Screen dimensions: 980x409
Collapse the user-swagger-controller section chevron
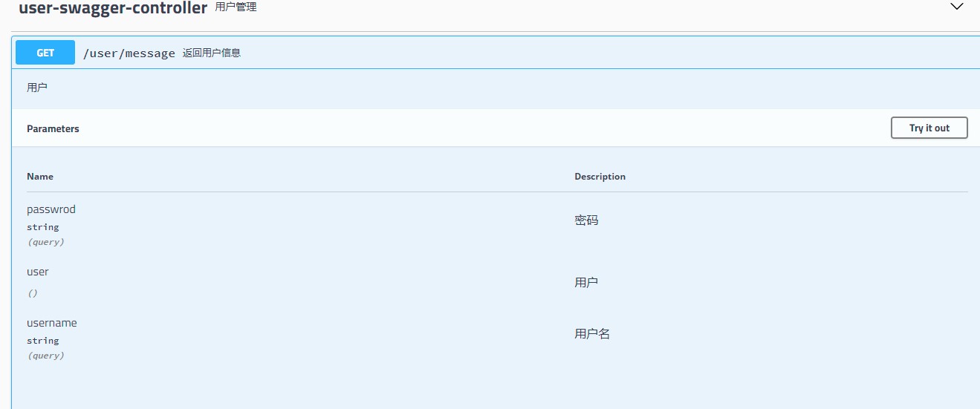[x=955, y=7]
